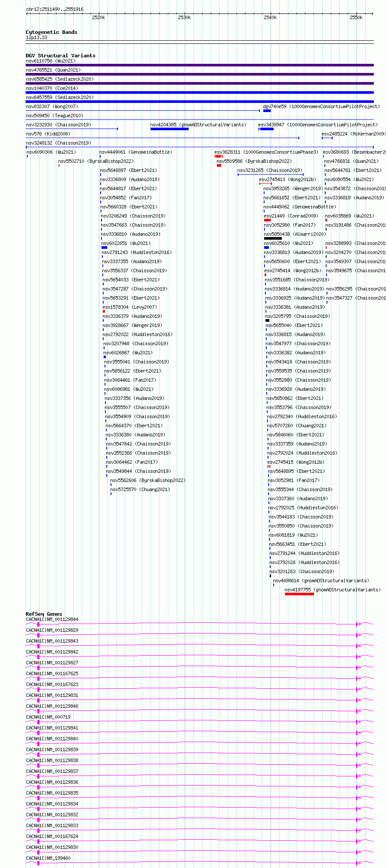386x868 pixels.
Task: Click the red nsv5509586 variant bar
Action: [219, 165]
